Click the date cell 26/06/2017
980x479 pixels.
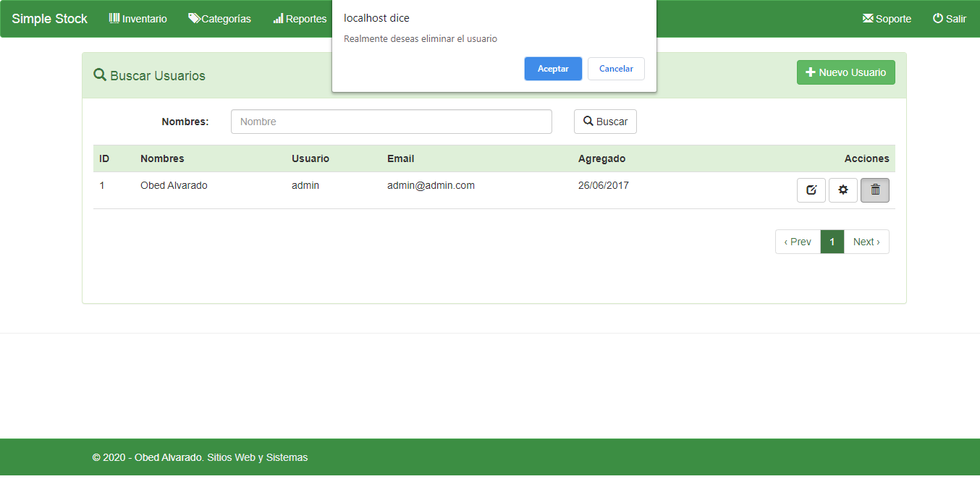coord(604,185)
